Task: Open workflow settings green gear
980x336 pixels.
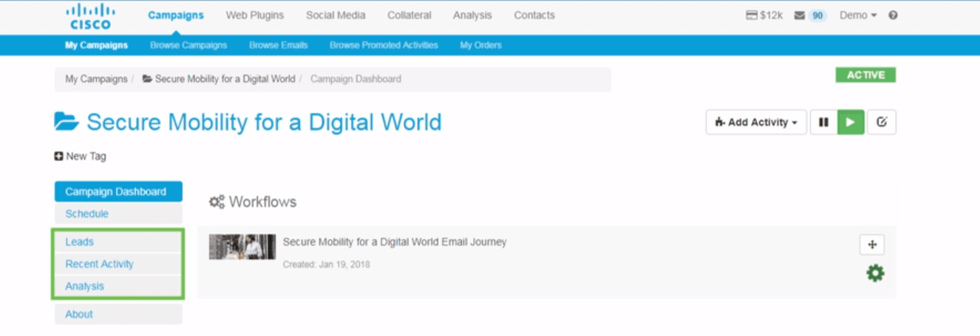Action: [x=875, y=274]
